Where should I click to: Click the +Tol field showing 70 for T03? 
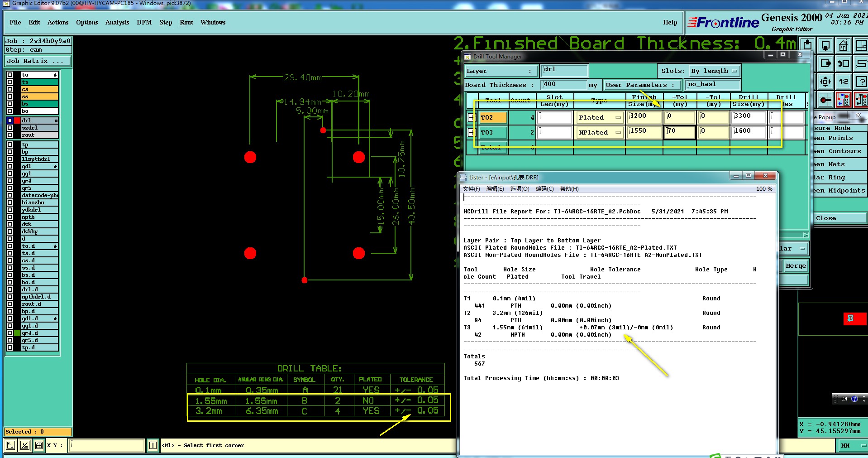[680, 132]
